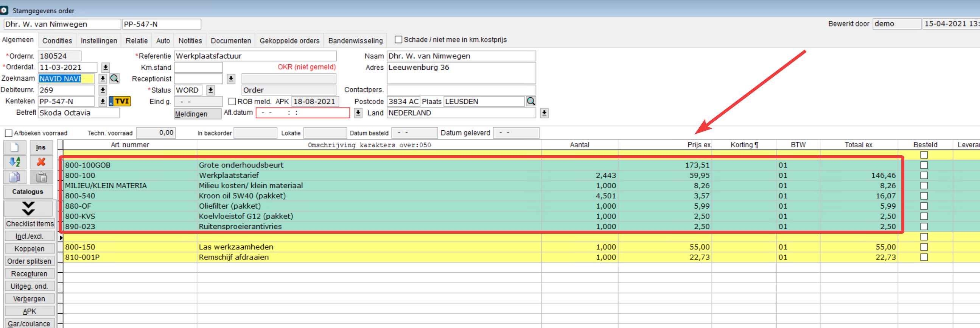Open the Documenten tab

point(231,41)
